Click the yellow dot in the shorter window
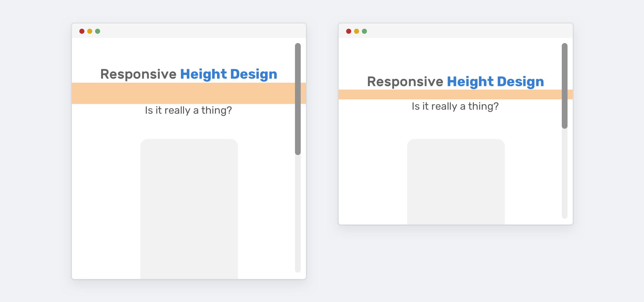The width and height of the screenshot is (644, 302). (x=356, y=31)
